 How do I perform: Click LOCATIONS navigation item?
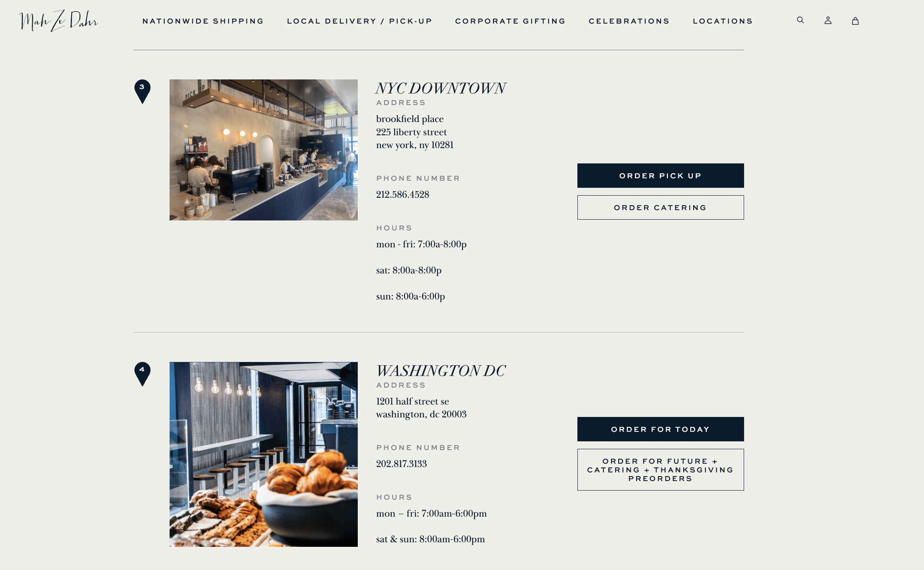click(723, 20)
